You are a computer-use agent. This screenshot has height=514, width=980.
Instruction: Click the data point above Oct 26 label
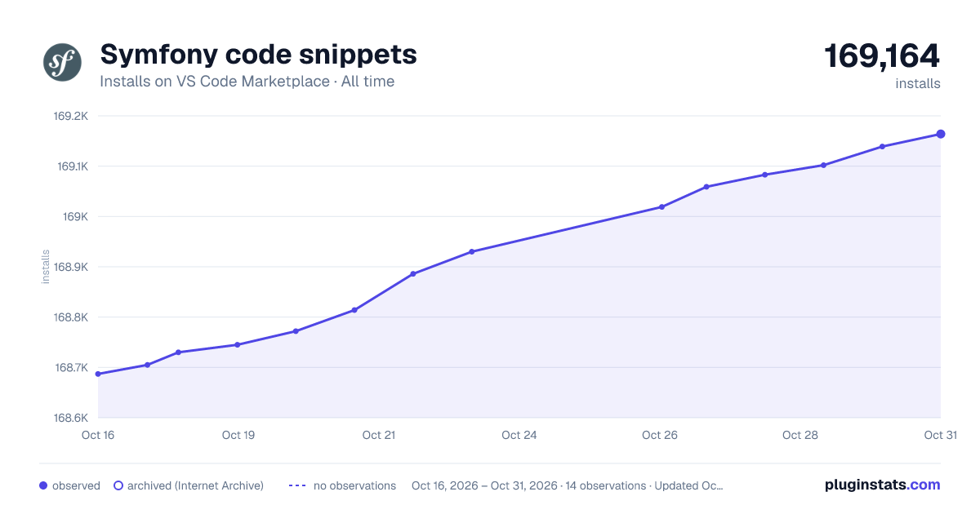(661, 206)
